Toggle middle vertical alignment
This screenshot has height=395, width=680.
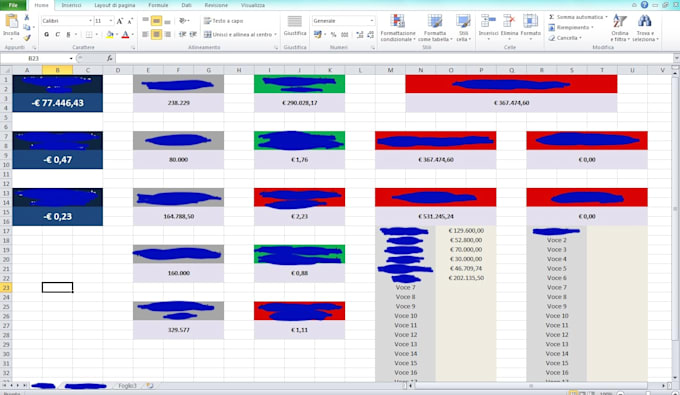157,21
